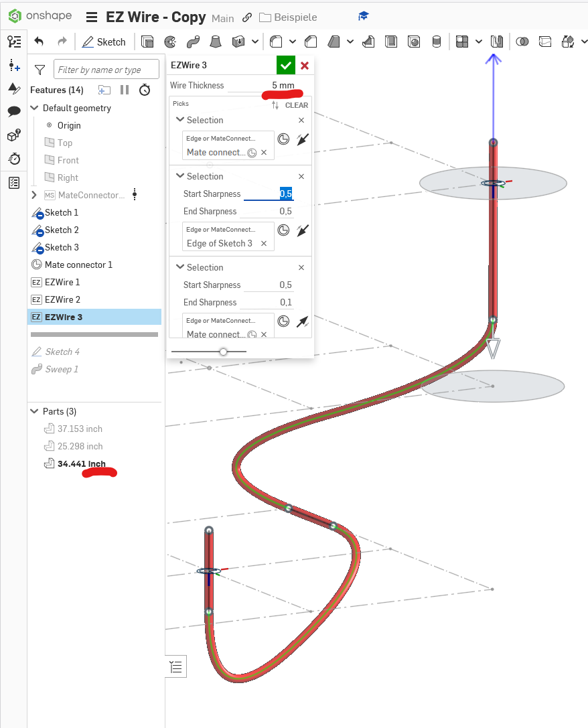Click the reorder picks arrows icon
Image resolution: width=588 pixels, height=728 pixels.
(x=275, y=105)
